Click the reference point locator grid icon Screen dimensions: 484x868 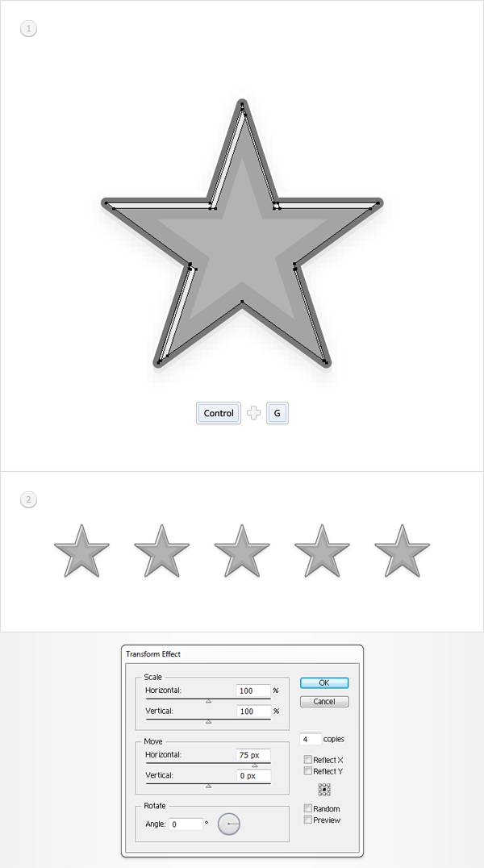coord(324,790)
